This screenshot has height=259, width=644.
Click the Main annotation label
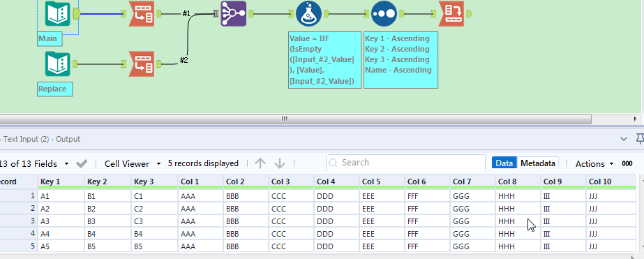(50, 39)
